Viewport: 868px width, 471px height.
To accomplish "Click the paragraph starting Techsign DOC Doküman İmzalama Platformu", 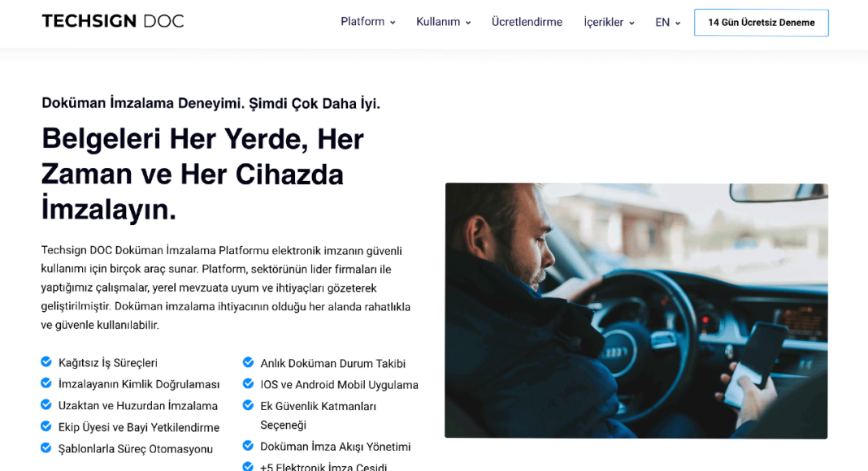I will pos(226,287).
